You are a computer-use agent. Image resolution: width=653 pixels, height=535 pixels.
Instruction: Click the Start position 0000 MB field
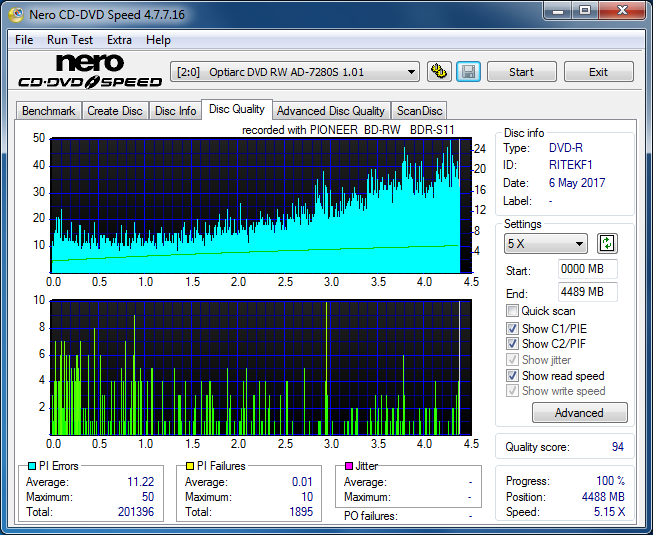pyautogui.click(x=587, y=269)
